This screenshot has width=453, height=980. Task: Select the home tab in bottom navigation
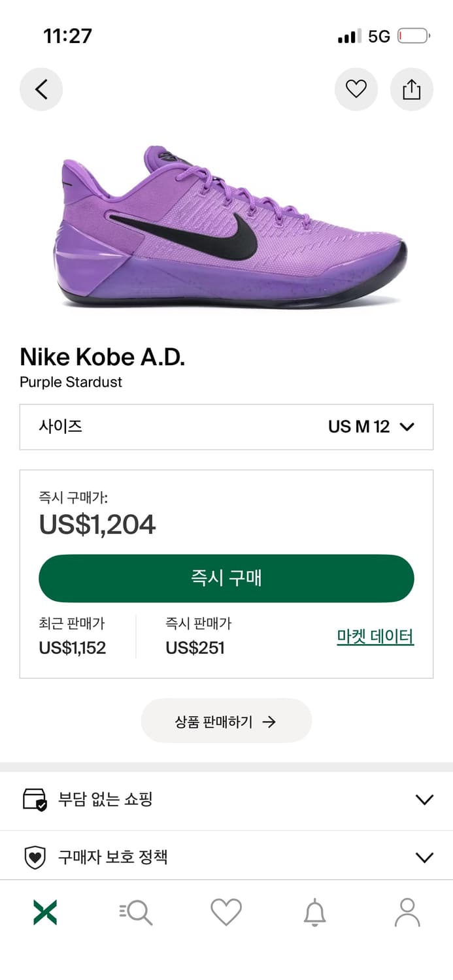point(45,912)
